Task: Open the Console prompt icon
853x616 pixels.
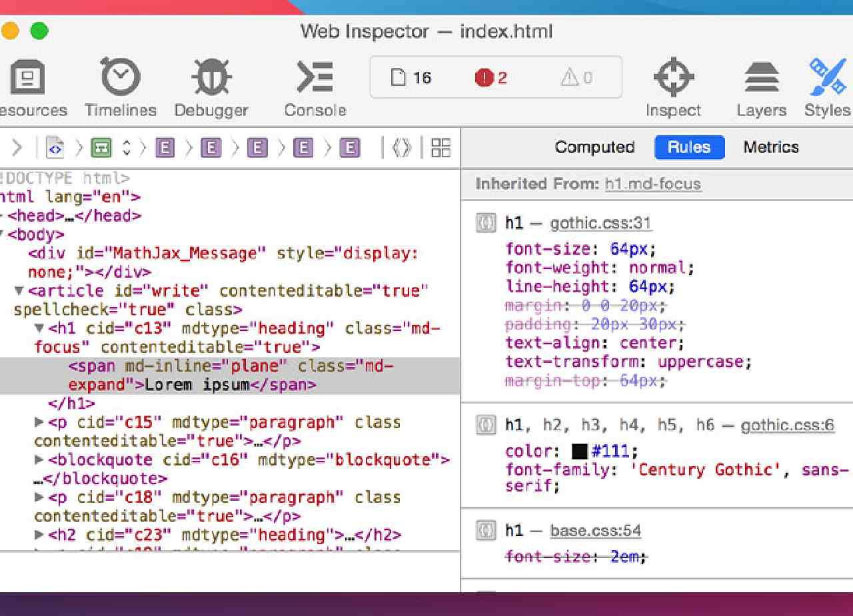Action: click(315, 77)
